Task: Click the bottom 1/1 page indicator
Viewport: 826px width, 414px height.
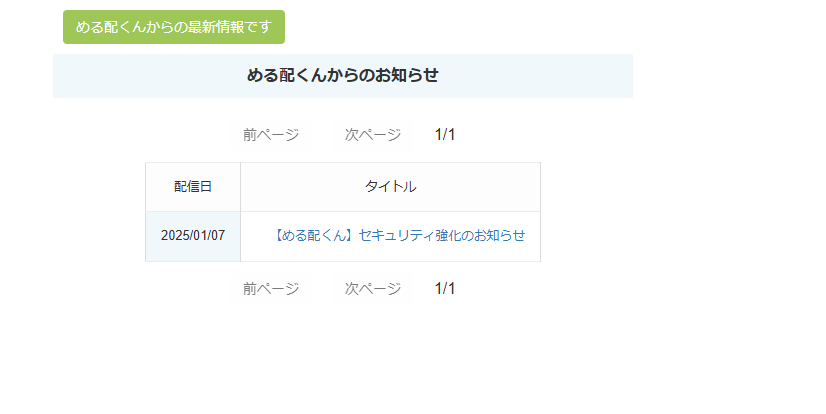Action: pos(445,289)
